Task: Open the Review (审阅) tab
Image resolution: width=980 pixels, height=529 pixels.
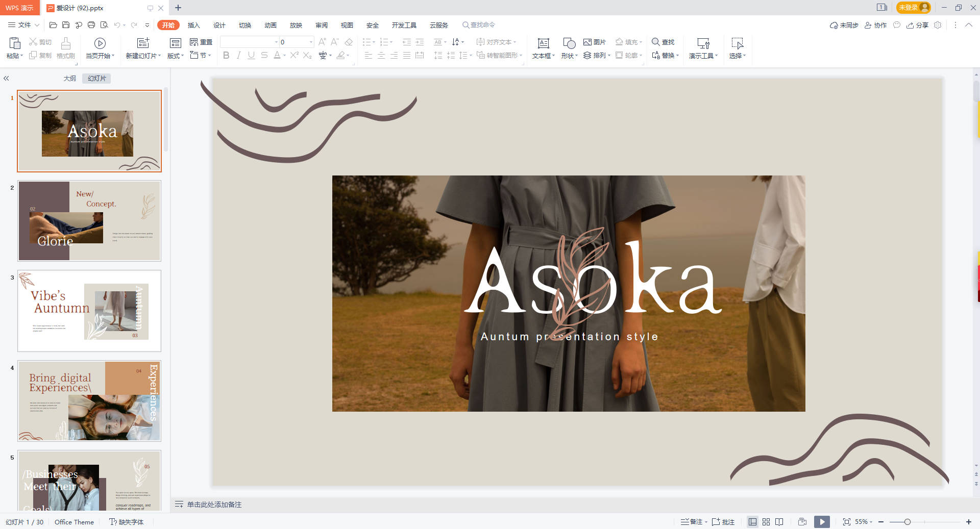Action: coord(321,25)
